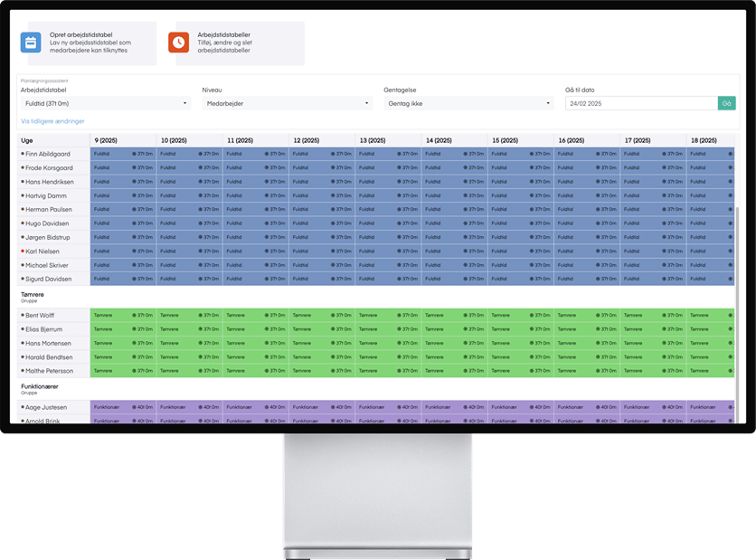Click the red status dot beside Karl Nielsen
Screen dimensions: 756x560
click(x=22, y=251)
